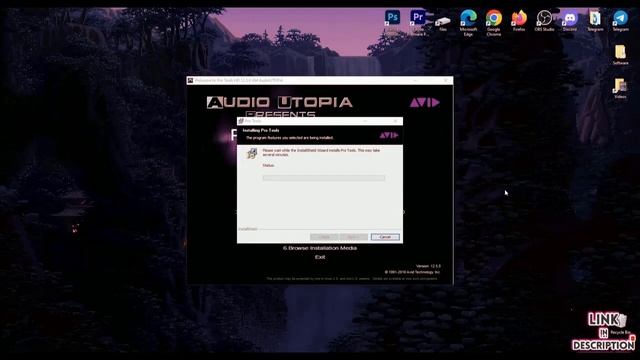Click the greyed-out Back button
640x360 pixels.
tap(324, 237)
